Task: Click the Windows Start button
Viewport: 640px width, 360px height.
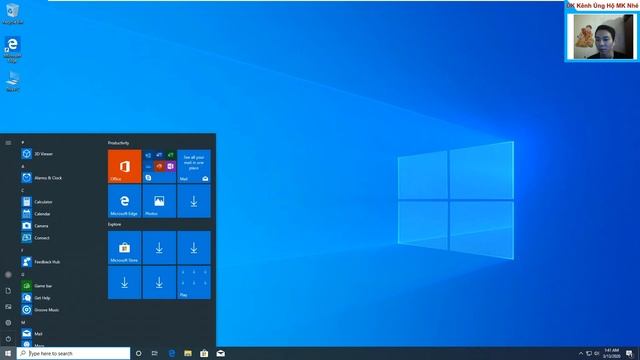Action: pos(8,353)
